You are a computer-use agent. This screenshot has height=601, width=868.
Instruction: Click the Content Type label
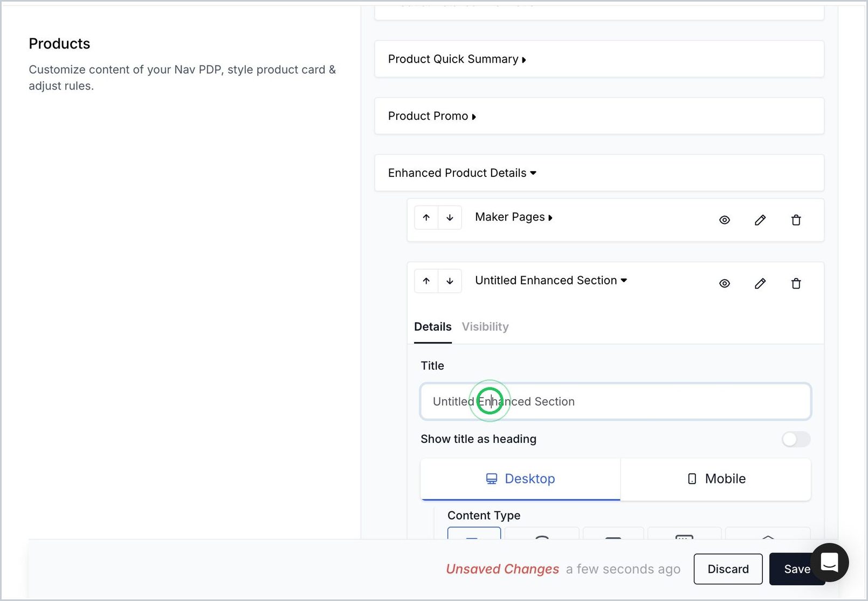(484, 516)
